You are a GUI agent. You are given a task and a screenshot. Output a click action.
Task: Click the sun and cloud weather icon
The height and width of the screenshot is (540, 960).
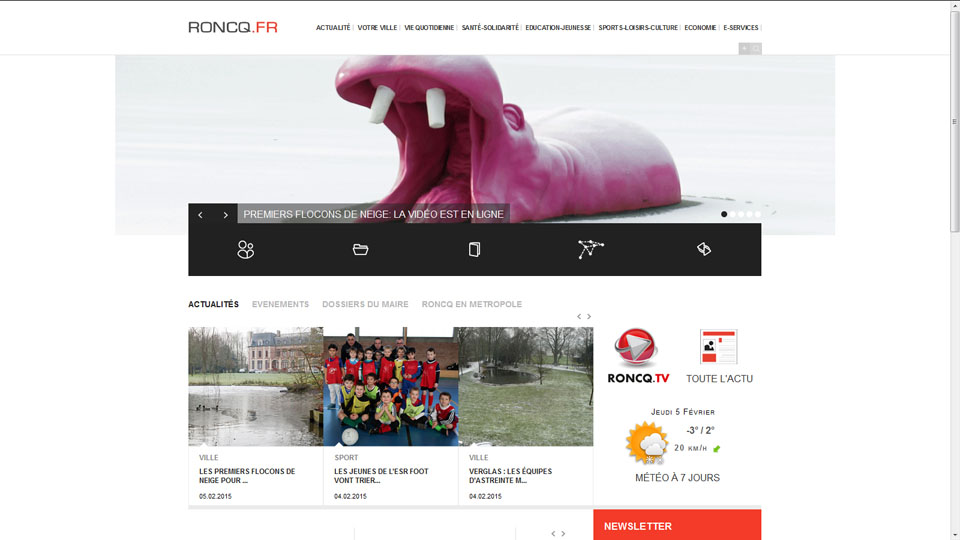point(647,442)
